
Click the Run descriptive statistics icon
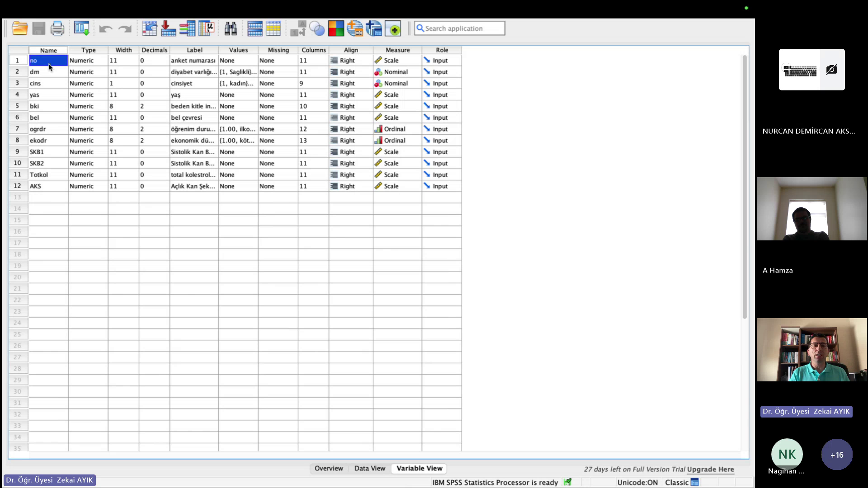click(x=207, y=28)
